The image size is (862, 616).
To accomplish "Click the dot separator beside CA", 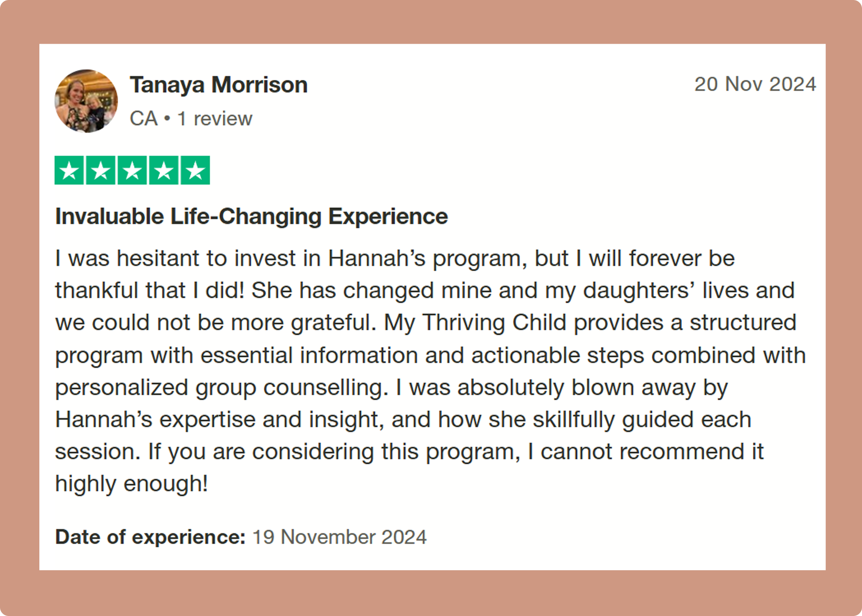I will point(167,118).
